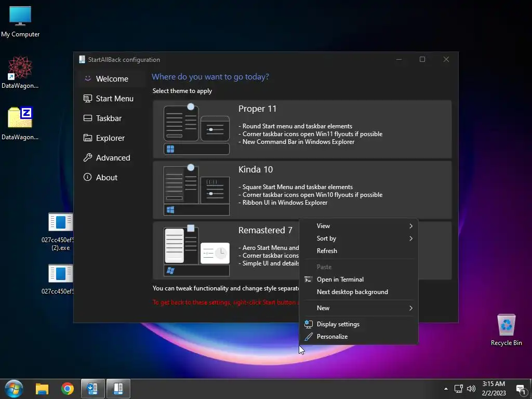532x399 pixels.
Task: Select the DataWagon zip folder icon
Action: (20, 123)
